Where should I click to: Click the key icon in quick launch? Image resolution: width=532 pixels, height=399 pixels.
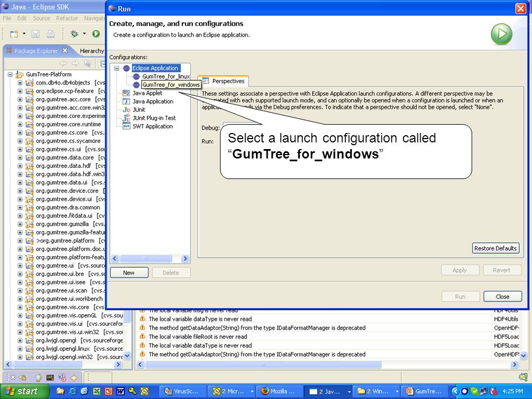132,391
